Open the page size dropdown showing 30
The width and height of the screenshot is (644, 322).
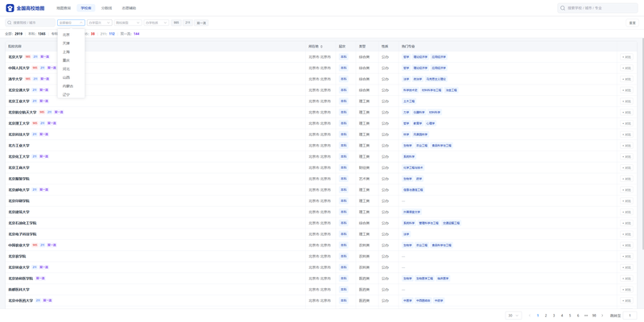point(514,316)
